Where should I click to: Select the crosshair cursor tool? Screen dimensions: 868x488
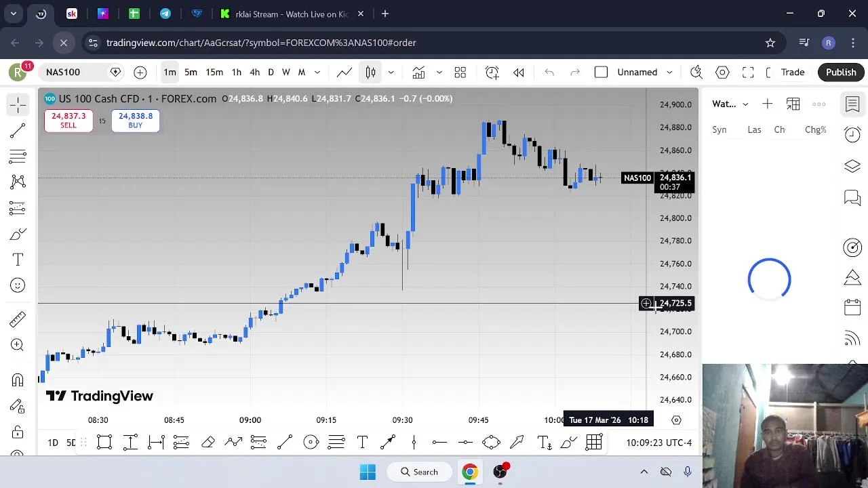[x=18, y=104]
